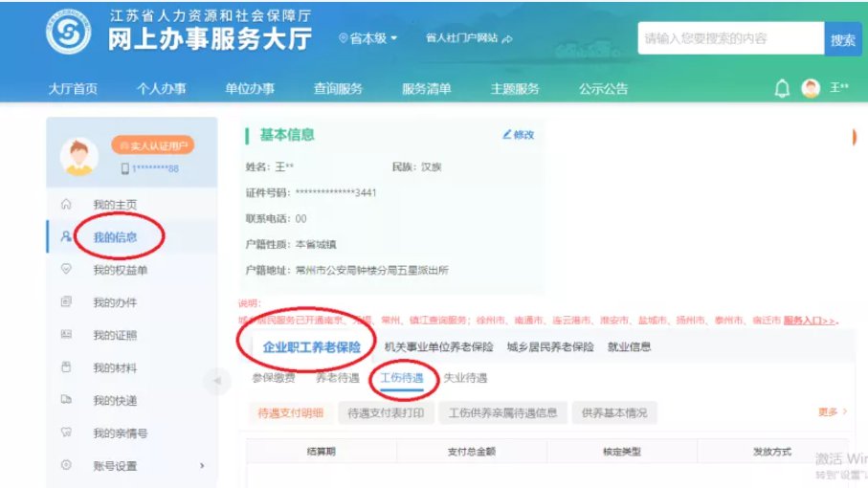This screenshot has height=488, width=868.
Task: Click 我的快递 icon in sidebar
Action: 66,399
